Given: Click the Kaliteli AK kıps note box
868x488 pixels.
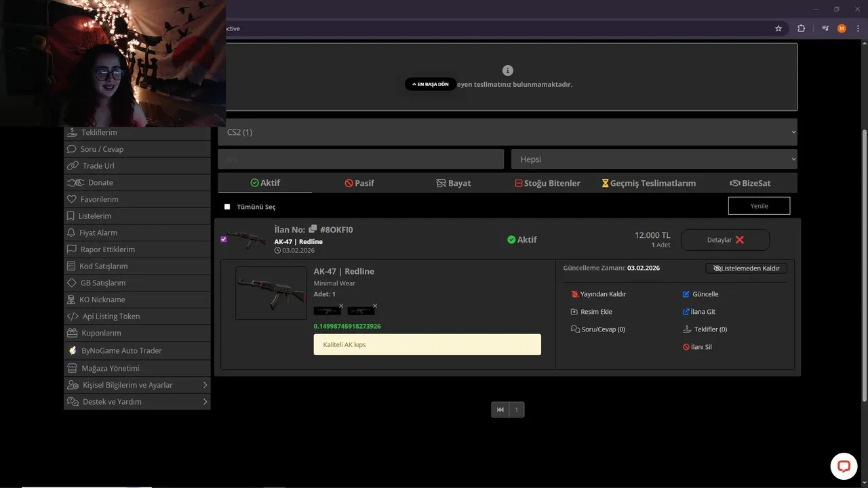Looking at the screenshot, I should click(x=427, y=344).
